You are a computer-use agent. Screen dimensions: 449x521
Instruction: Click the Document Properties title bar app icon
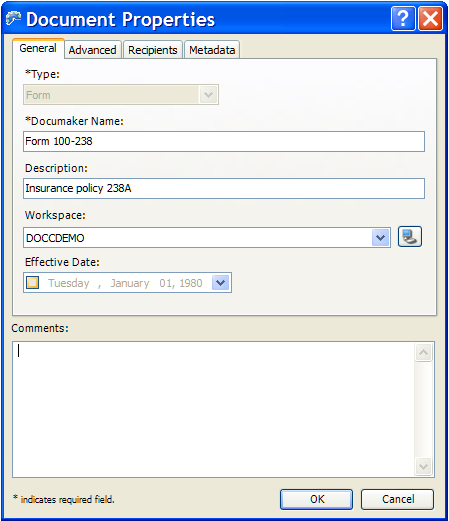13,18
